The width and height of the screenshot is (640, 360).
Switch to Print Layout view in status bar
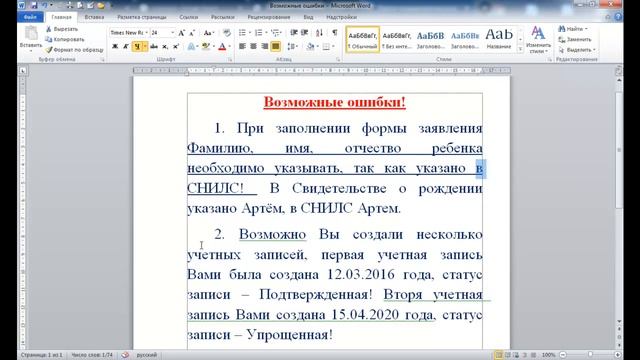tap(498, 355)
